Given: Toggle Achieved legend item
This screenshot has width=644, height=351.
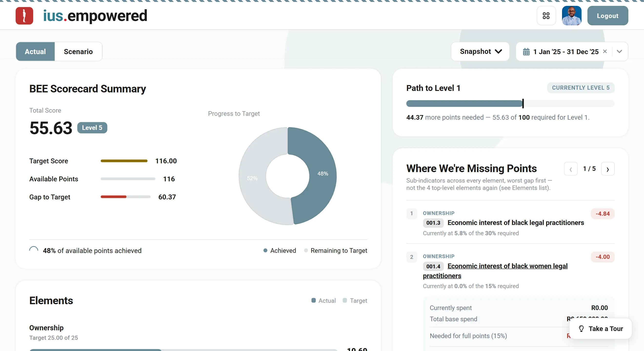Looking at the screenshot, I should pyautogui.click(x=280, y=250).
